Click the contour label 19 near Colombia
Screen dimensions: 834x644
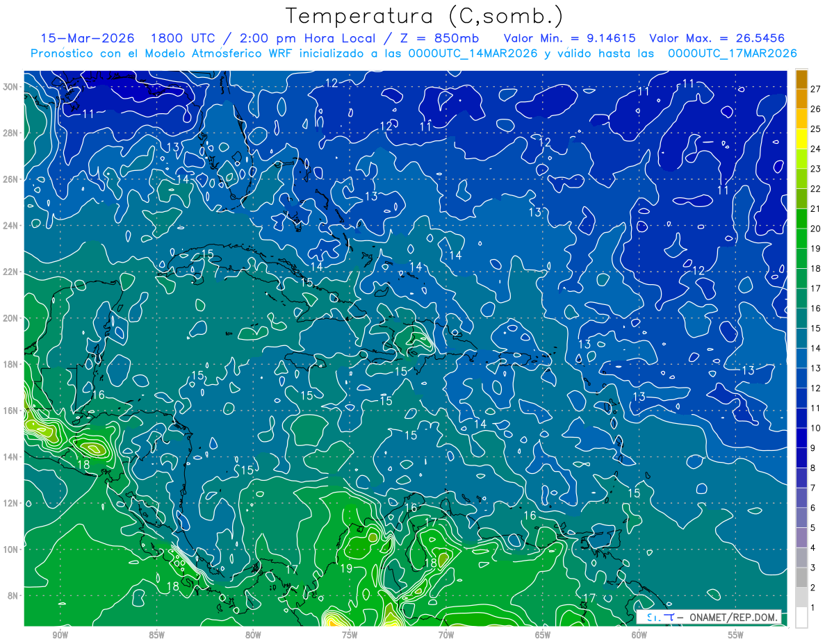346,569
